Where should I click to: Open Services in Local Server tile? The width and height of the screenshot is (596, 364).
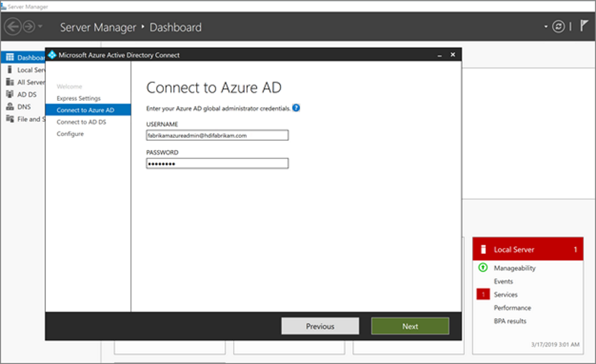[x=506, y=295]
